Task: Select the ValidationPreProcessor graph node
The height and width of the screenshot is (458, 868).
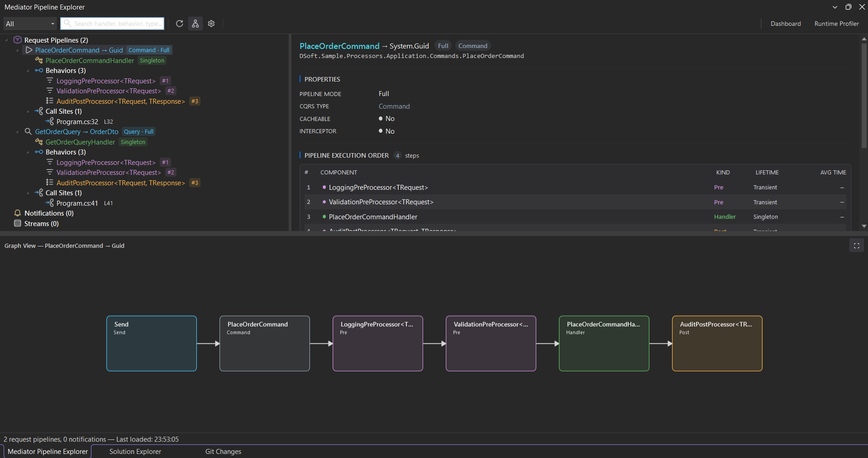Action: (491, 343)
